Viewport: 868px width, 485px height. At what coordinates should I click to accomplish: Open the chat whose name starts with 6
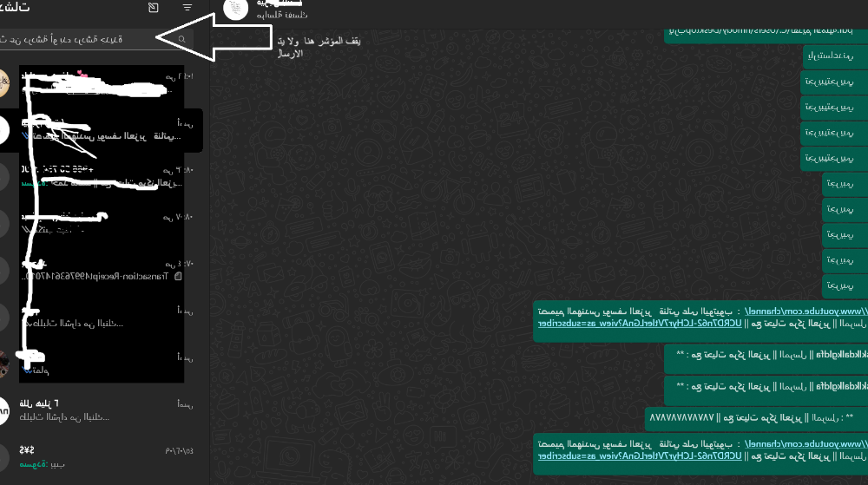pos(102,410)
